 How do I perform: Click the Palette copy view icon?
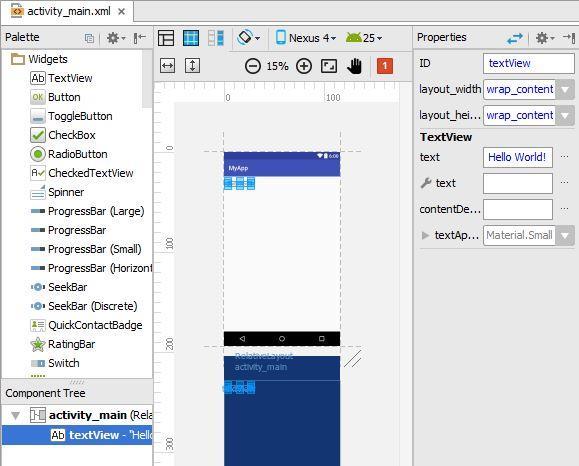click(89, 38)
